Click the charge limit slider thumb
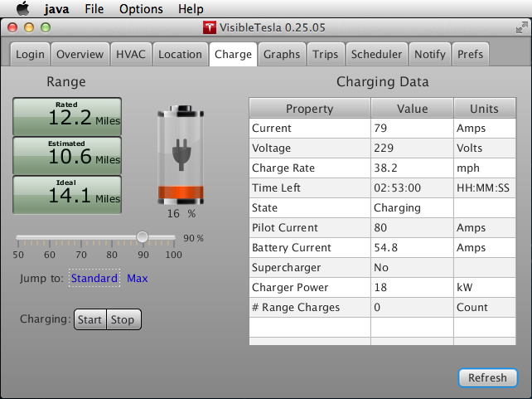The image size is (532, 399). pos(143,236)
